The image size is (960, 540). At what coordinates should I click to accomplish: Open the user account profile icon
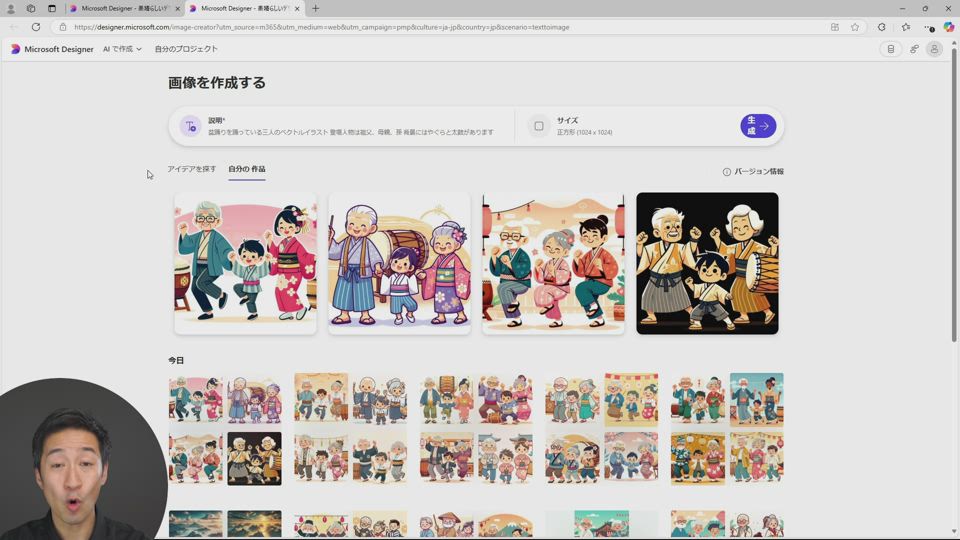click(934, 49)
